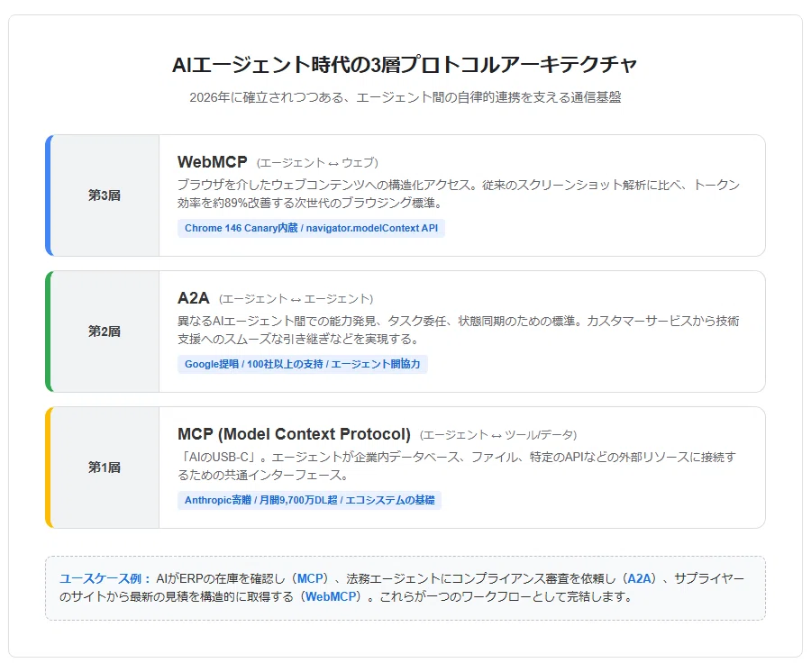The height and width of the screenshot is (672, 811).
Task: Click the Anthropic寄贈 / 月間9,700万DL超 tag
Action: click(x=309, y=500)
